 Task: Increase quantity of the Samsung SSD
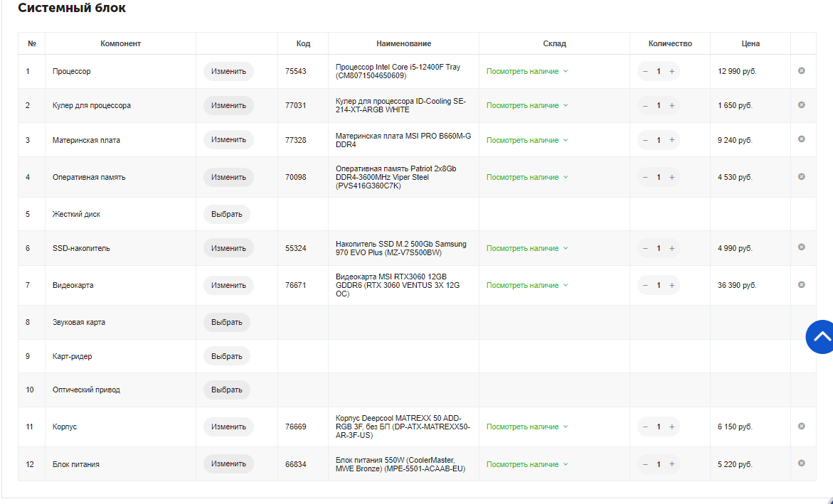672,248
